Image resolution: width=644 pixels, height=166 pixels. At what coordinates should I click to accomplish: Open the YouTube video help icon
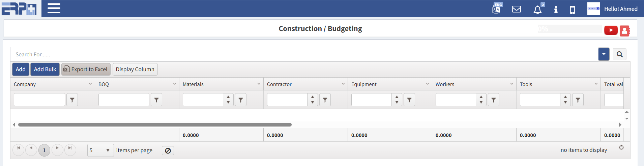click(x=611, y=30)
